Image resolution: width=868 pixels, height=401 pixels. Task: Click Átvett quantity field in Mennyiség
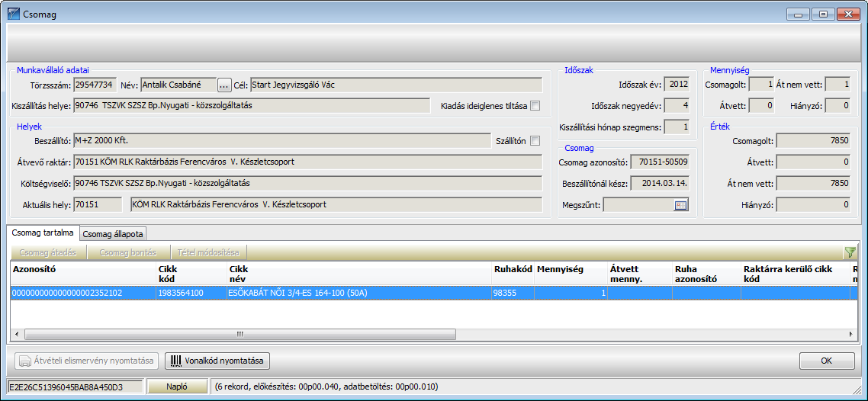point(761,106)
